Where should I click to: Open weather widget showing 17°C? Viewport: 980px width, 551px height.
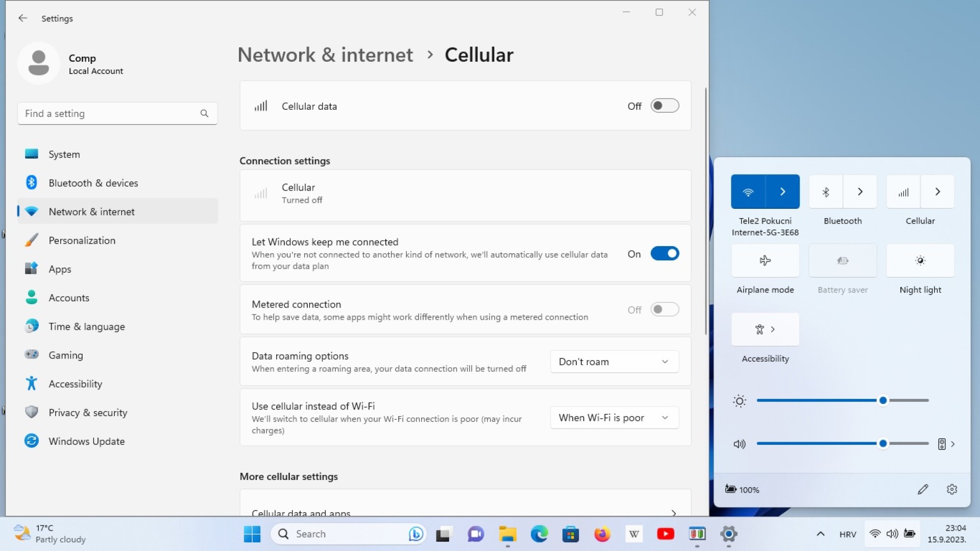[50, 534]
